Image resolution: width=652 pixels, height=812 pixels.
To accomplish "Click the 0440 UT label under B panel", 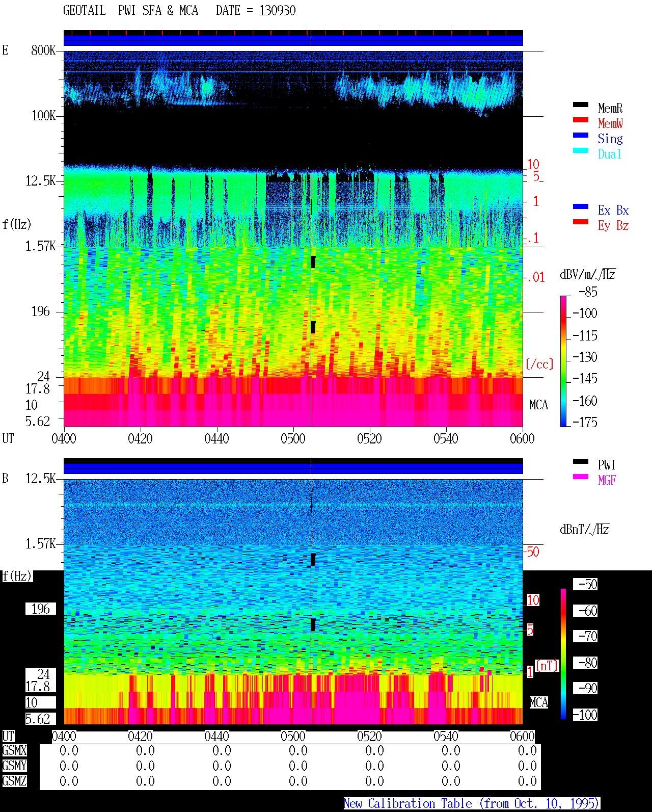I will pos(216,736).
